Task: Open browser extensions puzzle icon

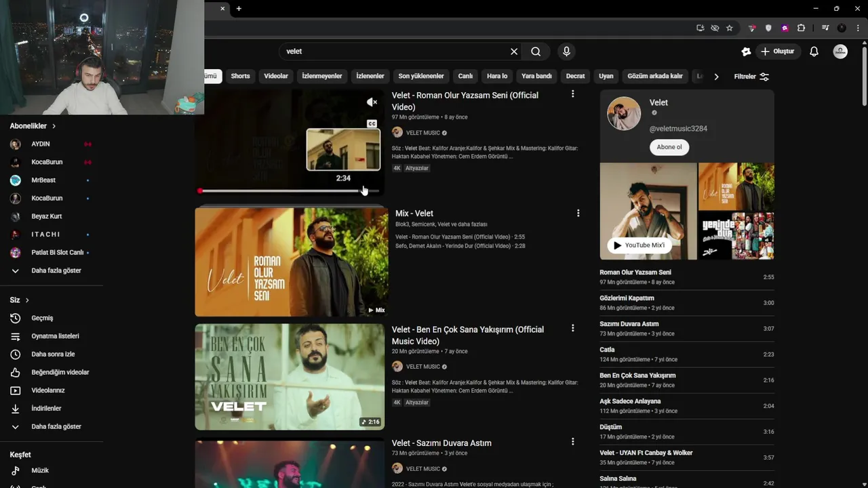Action: [801, 28]
